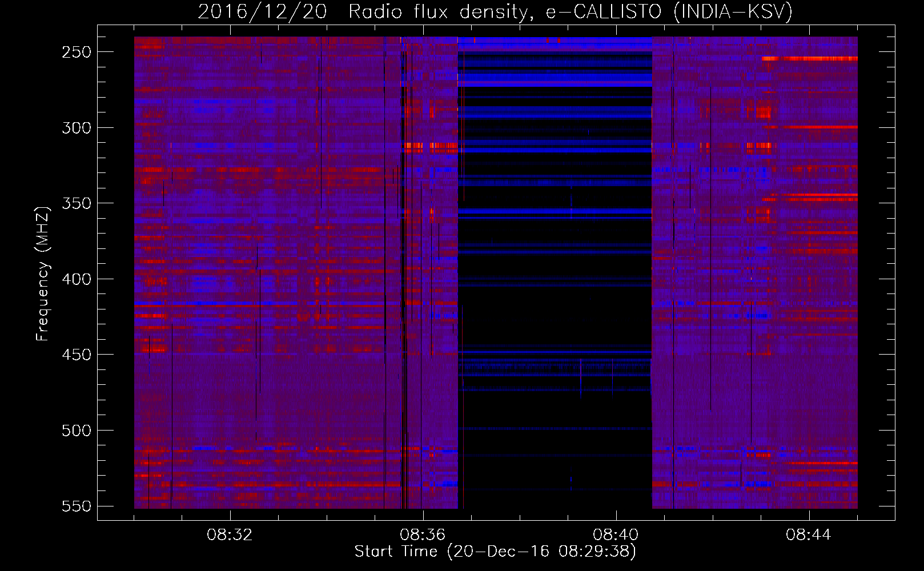
Task: Click the 08:32 time tick label
Action: (230, 535)
